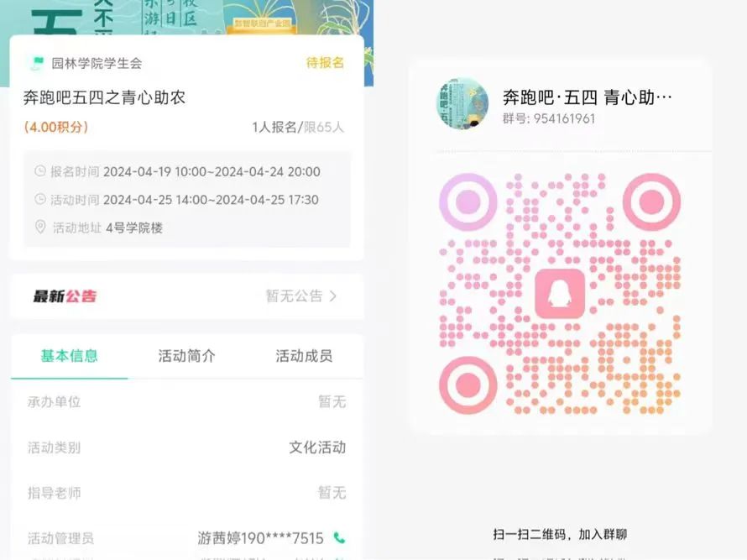Tap the QQ penguin logo in QR code
Image resolution: width=747 pixels, height=560 pixels.
coord(560,293)
